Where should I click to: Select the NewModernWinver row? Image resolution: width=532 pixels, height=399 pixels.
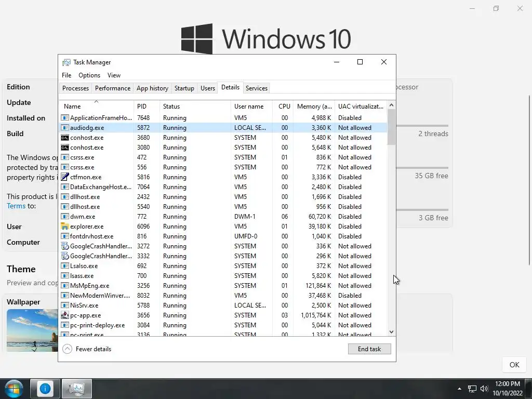223,296
